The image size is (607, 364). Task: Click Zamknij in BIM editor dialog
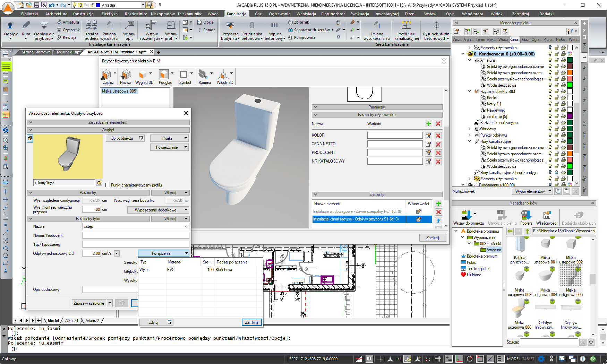[432, 238]
